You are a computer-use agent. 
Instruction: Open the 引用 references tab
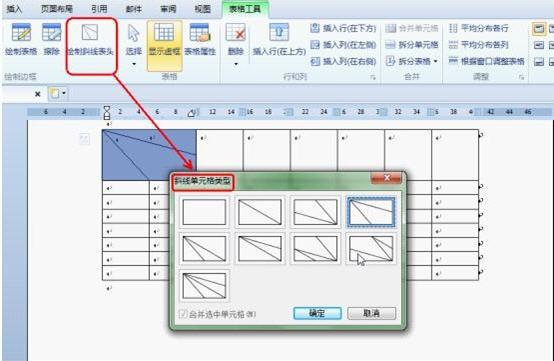(99, 9)
